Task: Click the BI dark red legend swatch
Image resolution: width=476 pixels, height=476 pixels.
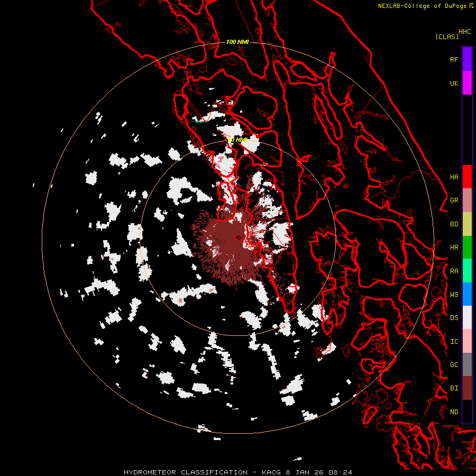Action: point(467,388)
